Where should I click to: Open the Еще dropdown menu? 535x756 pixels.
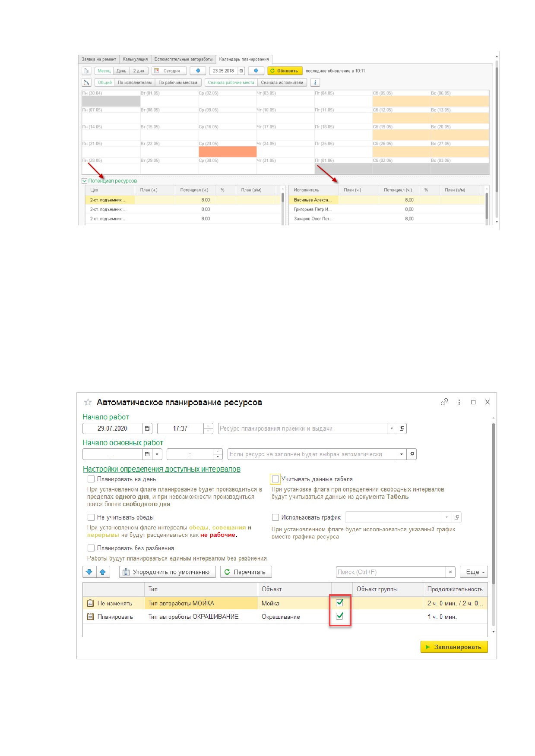(474, 572)
